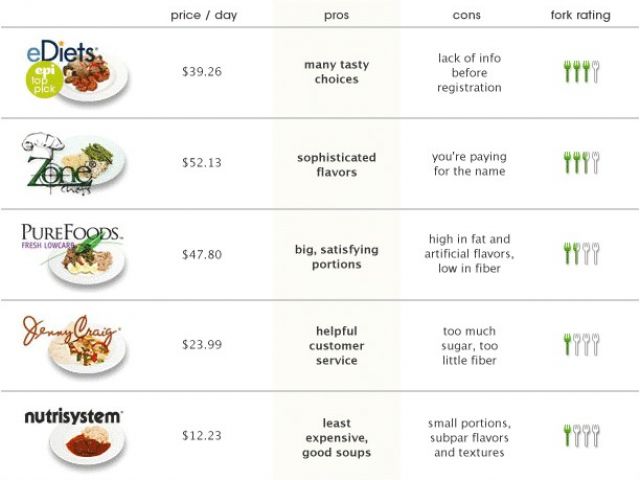Click the Jenny Craig fork rating icons
Screen dimensions: 640x480
pyautogui.click(x=581, y=345)
